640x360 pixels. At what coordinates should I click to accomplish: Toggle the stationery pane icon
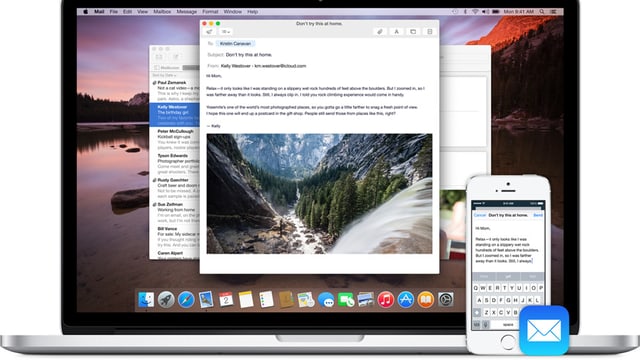pos(430,31)
